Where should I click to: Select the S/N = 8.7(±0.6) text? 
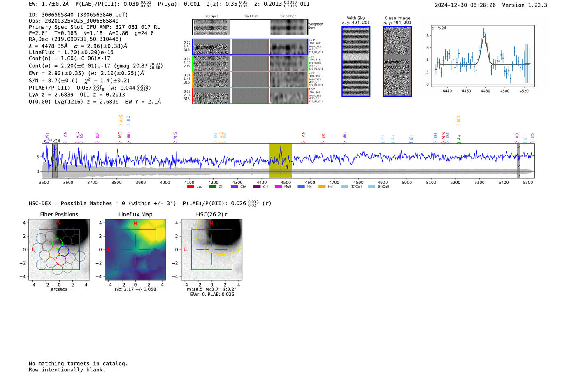point(53,81)
